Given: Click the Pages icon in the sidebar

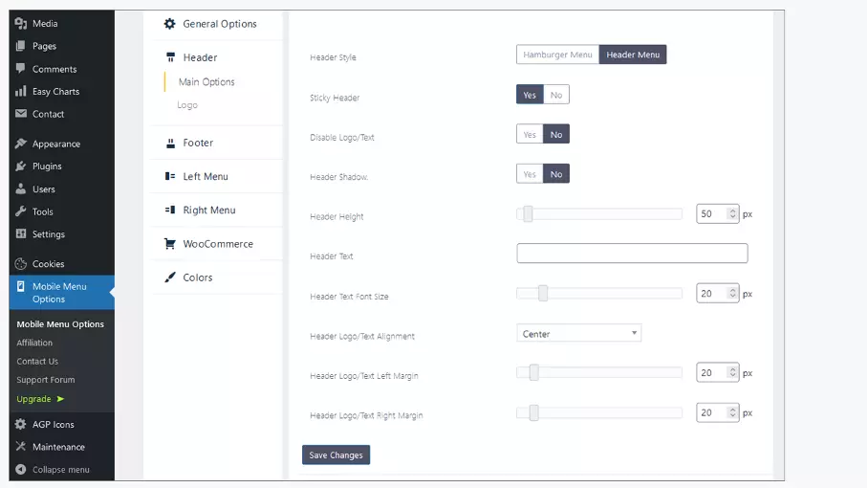Looking at the screenshot, I should [x=21, y=46].
